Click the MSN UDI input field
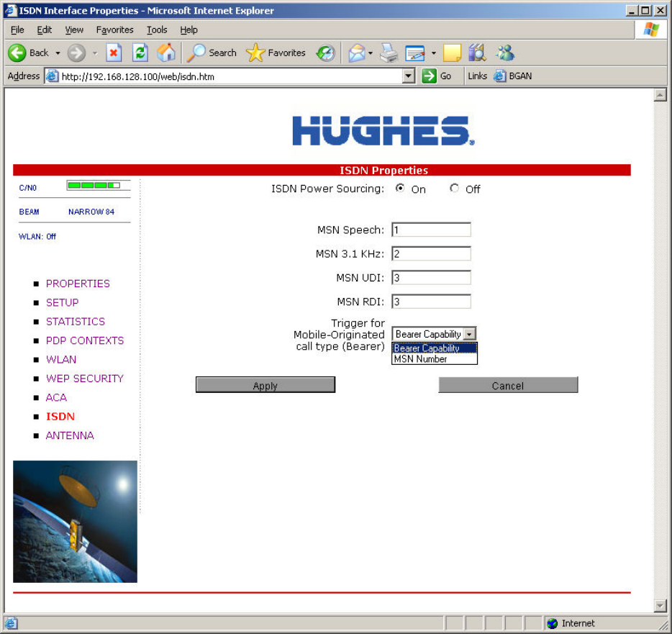The image size is (672, 634). 431,278
